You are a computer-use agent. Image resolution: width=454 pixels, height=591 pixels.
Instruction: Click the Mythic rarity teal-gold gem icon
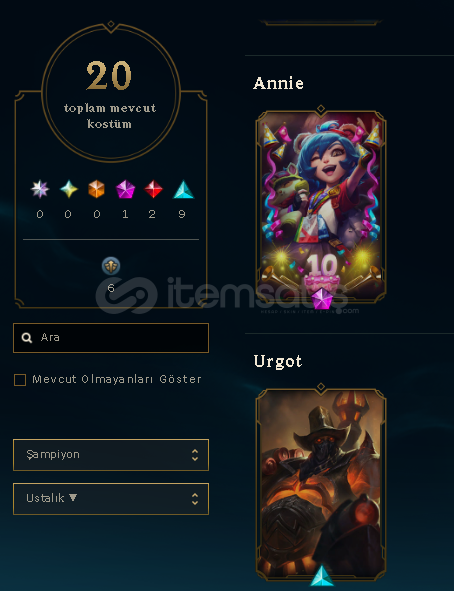pyautogui.click(x=69, y=189)
